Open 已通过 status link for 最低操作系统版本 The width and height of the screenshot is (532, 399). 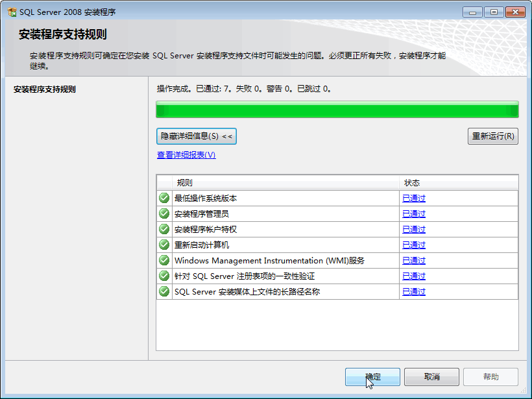(413, 198)
